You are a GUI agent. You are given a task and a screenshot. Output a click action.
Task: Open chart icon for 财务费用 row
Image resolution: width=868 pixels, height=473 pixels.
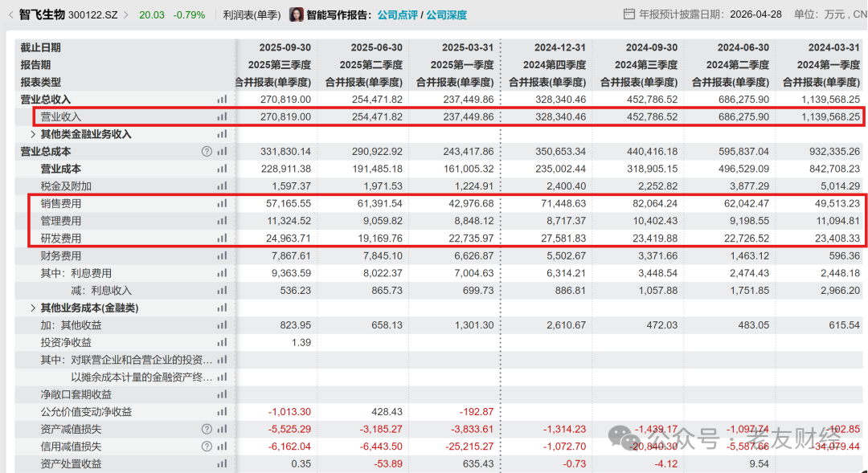[222, 255]
